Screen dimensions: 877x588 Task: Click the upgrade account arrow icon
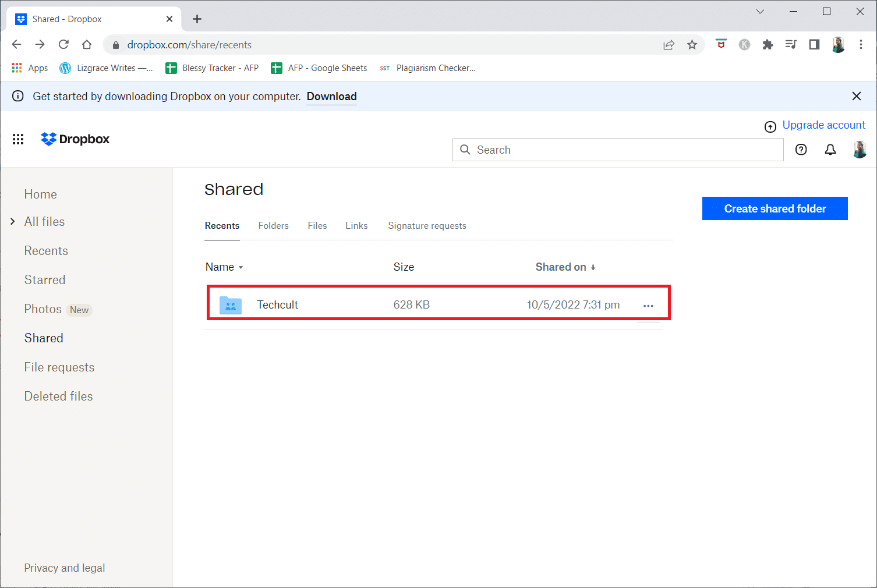[770, 126]
